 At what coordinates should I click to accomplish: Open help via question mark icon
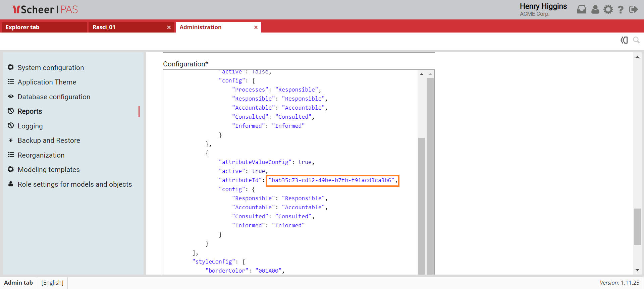[x=621, y=9]
